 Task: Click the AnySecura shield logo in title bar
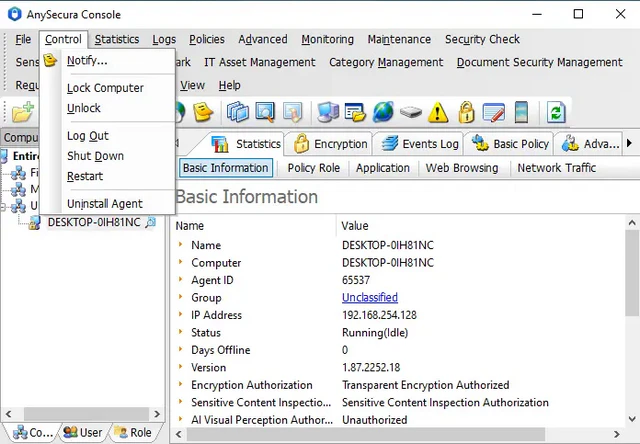(14, 14)
